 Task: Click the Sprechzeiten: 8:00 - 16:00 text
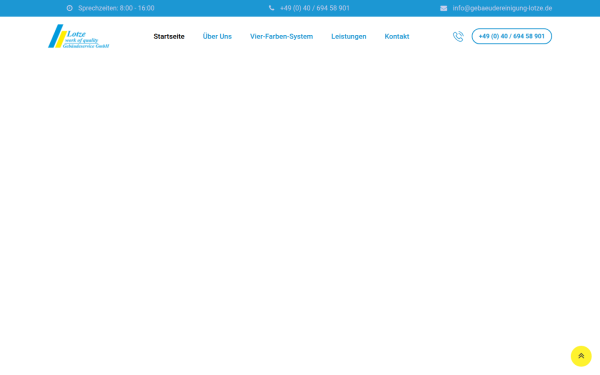[116, 8]
